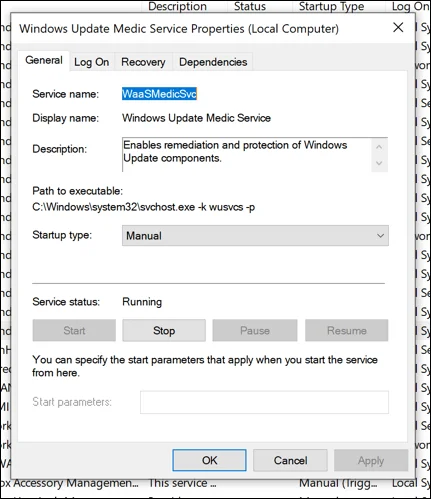
Task: Click the Pause service button
Action: (255, 330)
